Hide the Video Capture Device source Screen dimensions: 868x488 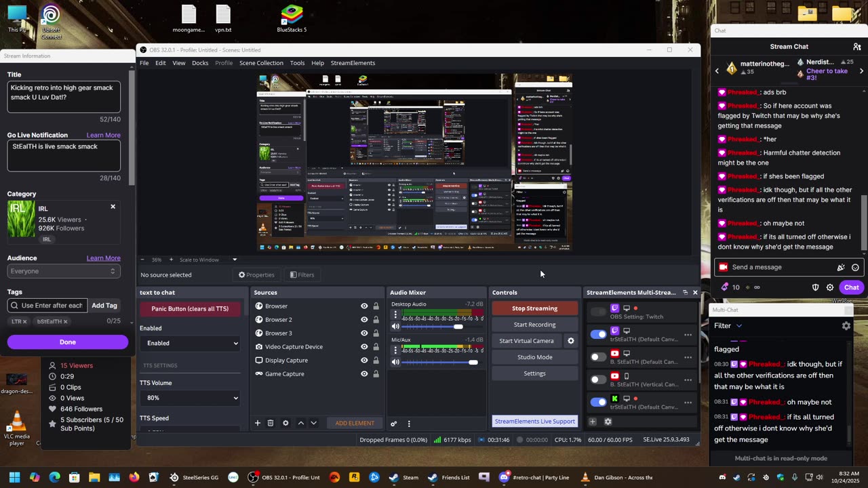coord(364,347)
